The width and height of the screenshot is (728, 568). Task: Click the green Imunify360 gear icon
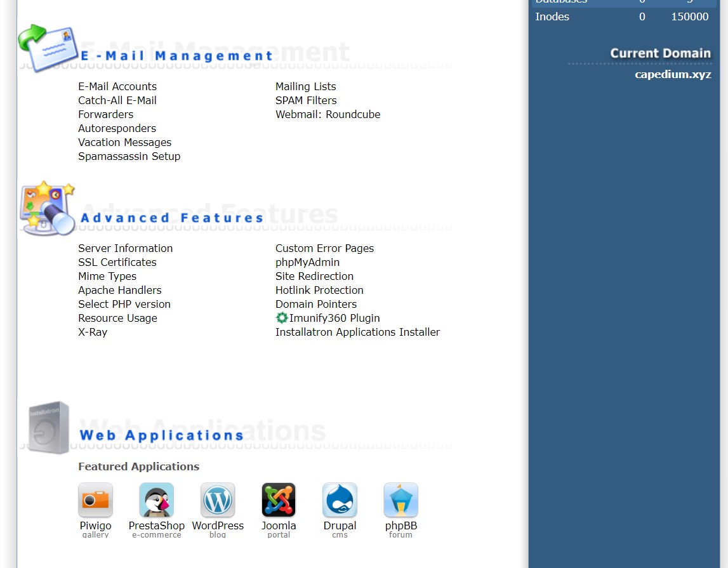pyautogui.click(x=282, y=318)
